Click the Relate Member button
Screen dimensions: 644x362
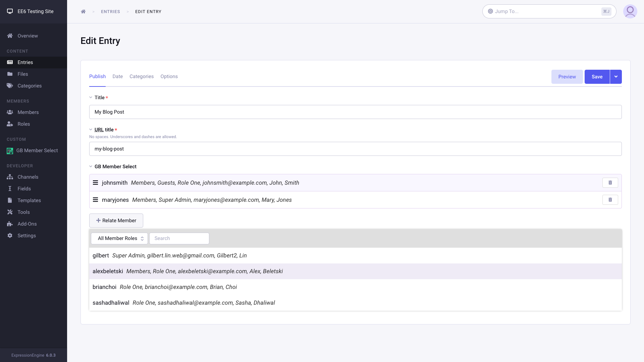pos(116,221)
